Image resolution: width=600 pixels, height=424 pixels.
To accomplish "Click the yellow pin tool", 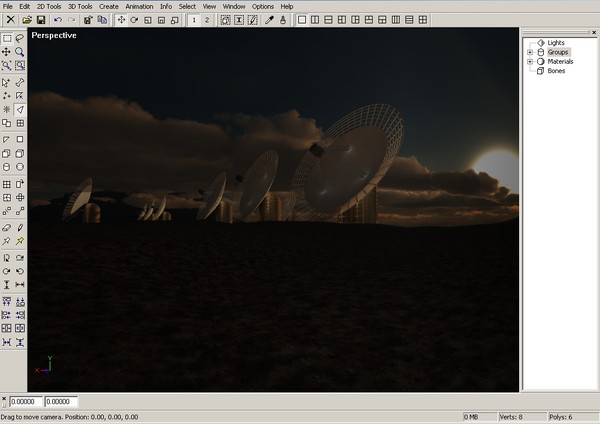I will pyautogui.click(x=20, y=241).
